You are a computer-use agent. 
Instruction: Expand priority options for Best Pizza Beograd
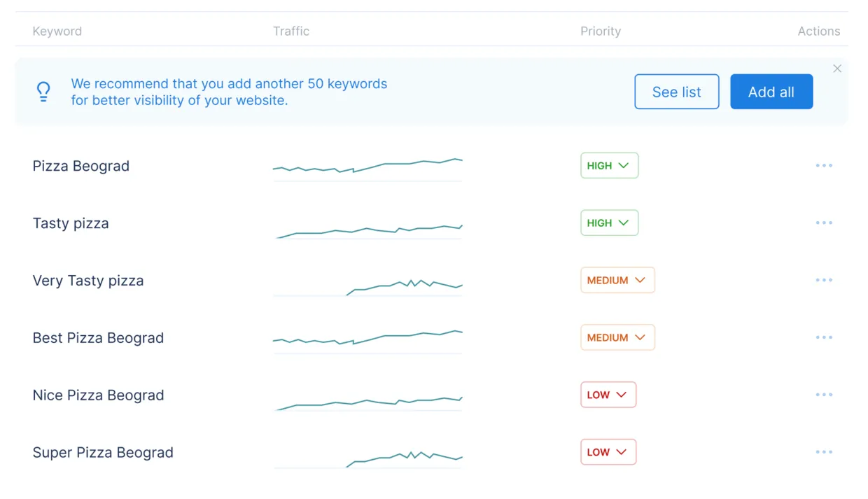617,337
